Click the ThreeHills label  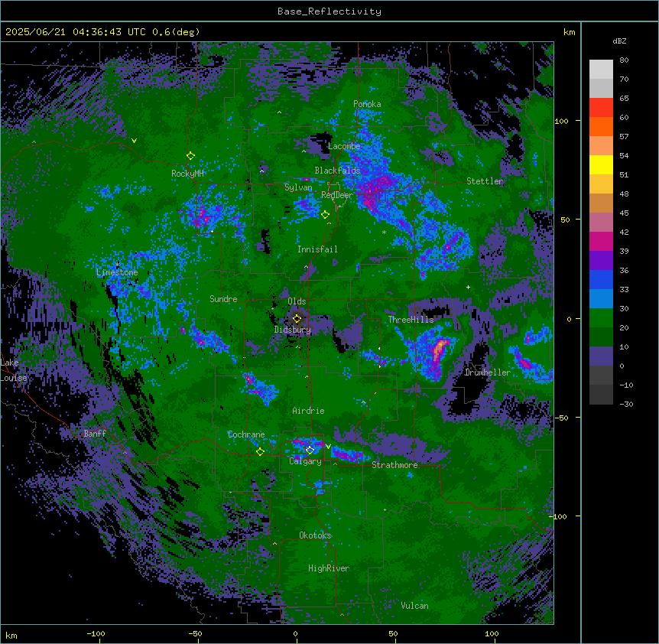[411, 320]
